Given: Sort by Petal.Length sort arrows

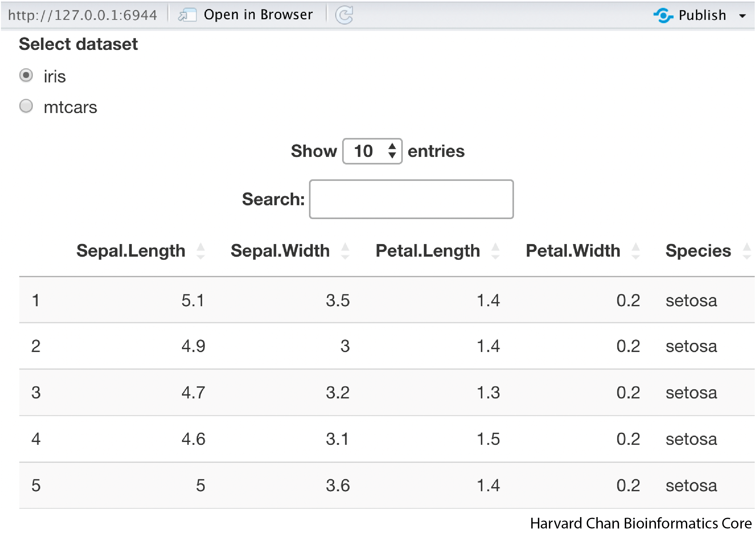Looking at the screenshot, I should click(x=495, y=251).
